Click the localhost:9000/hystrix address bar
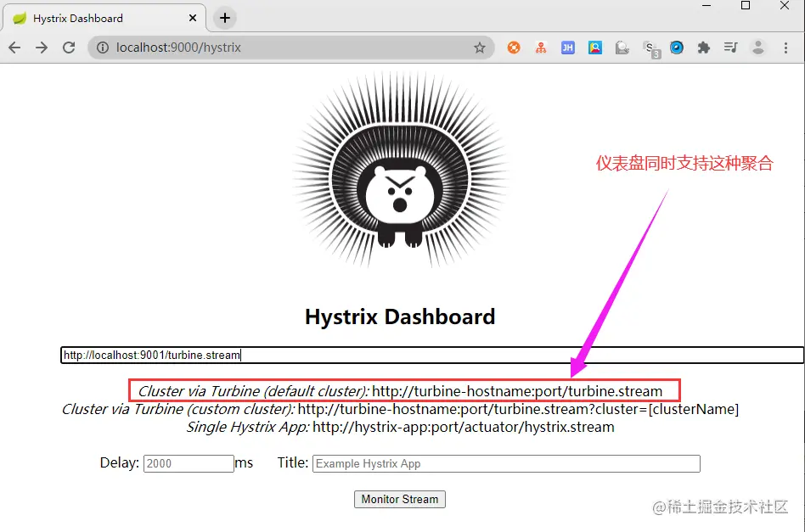The height and width of the screenshot is (532, 805). coord(290,48)
